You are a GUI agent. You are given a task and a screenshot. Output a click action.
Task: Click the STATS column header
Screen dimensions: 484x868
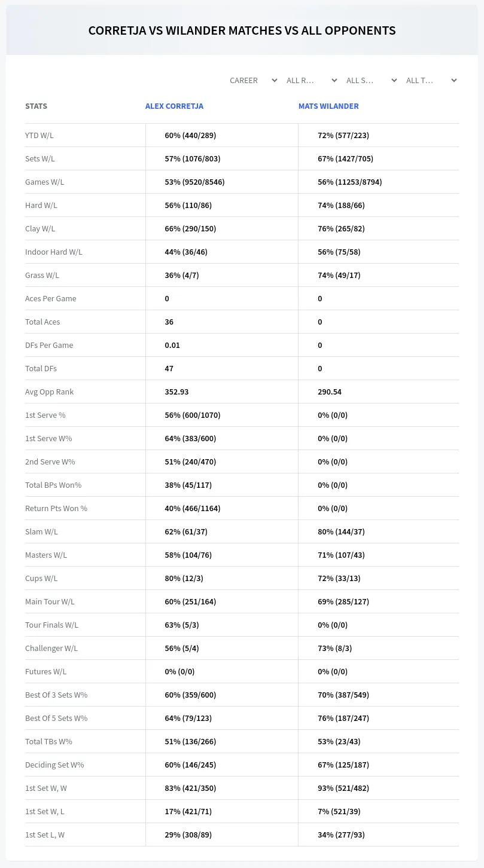tap(36, 106)
